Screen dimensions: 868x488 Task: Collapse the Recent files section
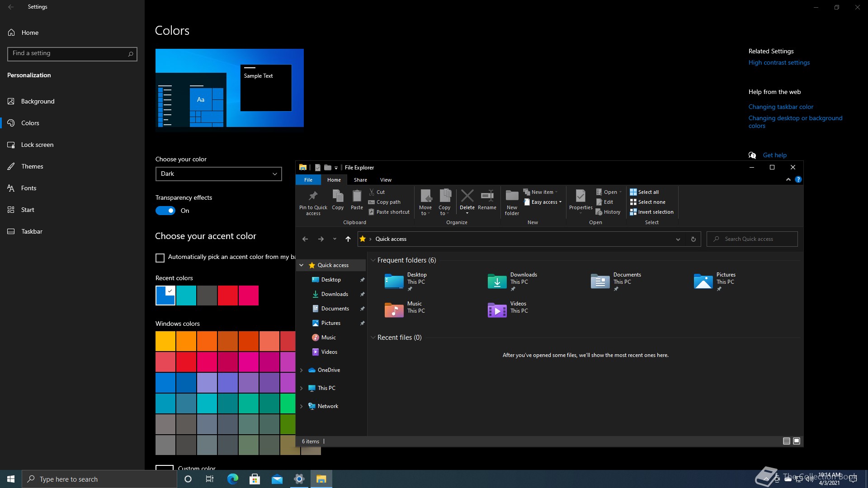tap(373, 338)
